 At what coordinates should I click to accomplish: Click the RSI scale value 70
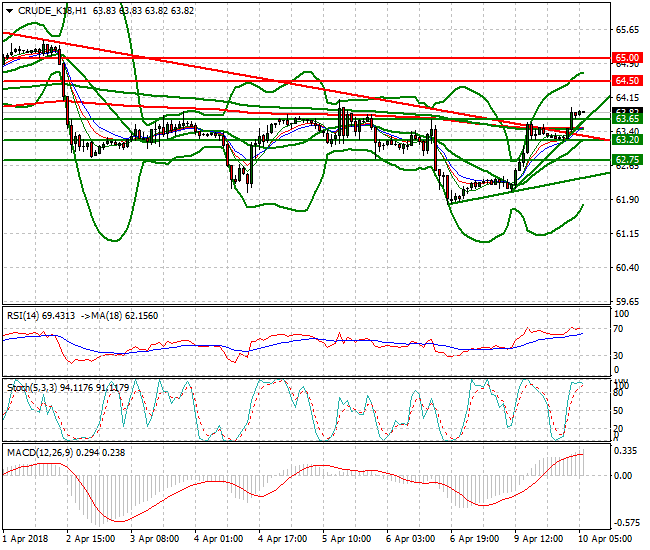click(x=618, y=329)
